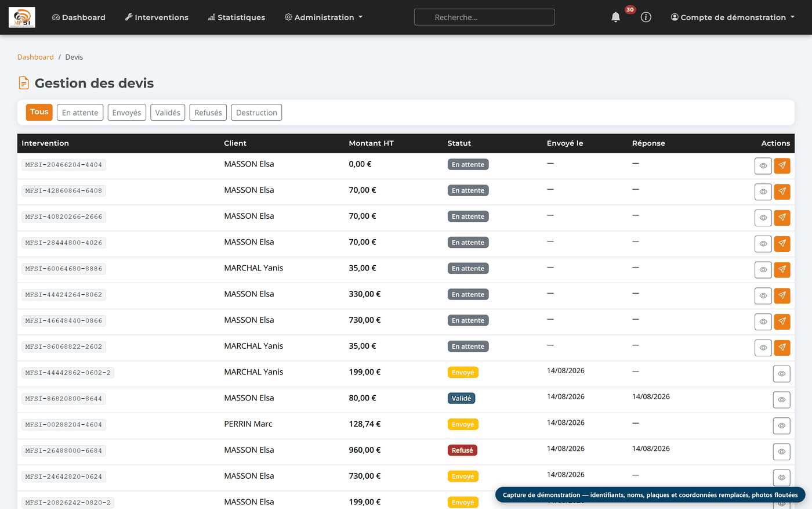Image resolution: width=812 pixels, height=509 pixels.
Task: View quote MFSI-26488000-6684 details
Action: (x=782, y=452)
